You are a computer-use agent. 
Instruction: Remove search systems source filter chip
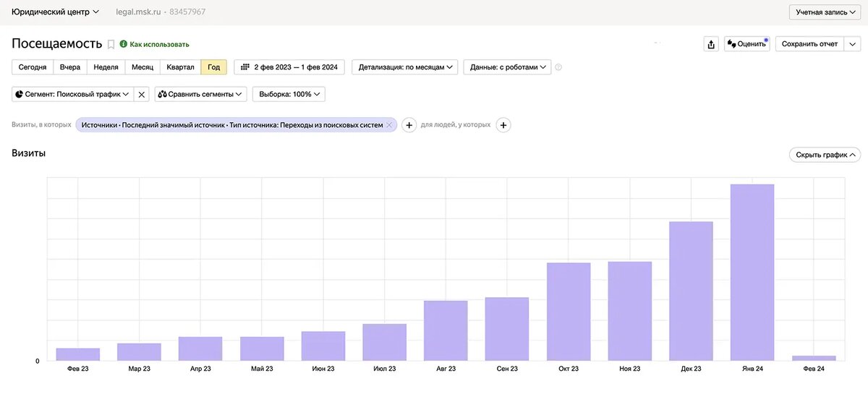(x=389, y=125)
